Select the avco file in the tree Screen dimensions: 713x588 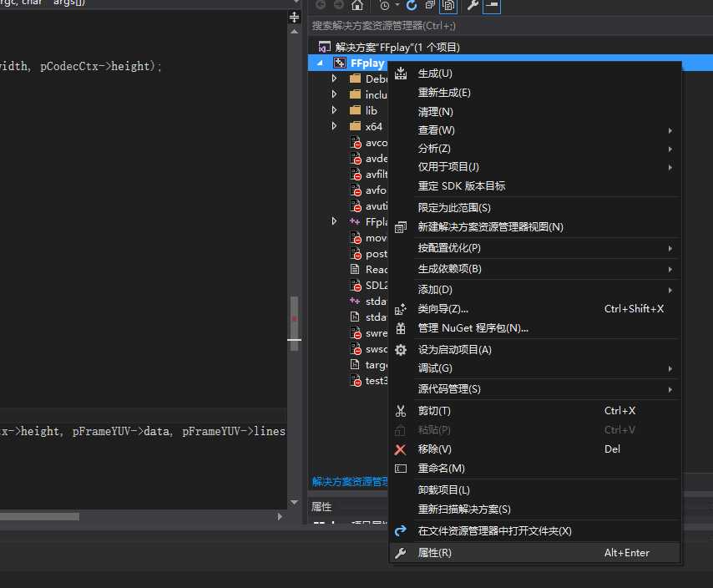click(x=369, y=142)
